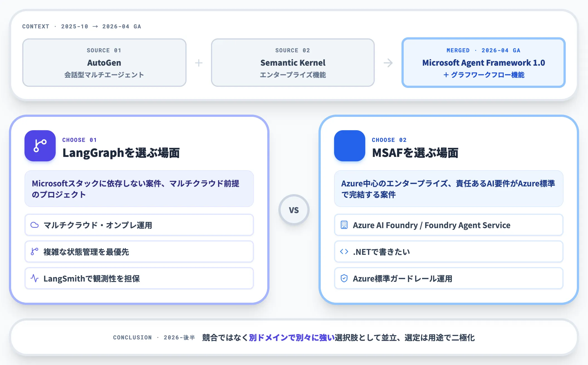Click the building icon beside Azure AI Foundry

click(344, 225)
